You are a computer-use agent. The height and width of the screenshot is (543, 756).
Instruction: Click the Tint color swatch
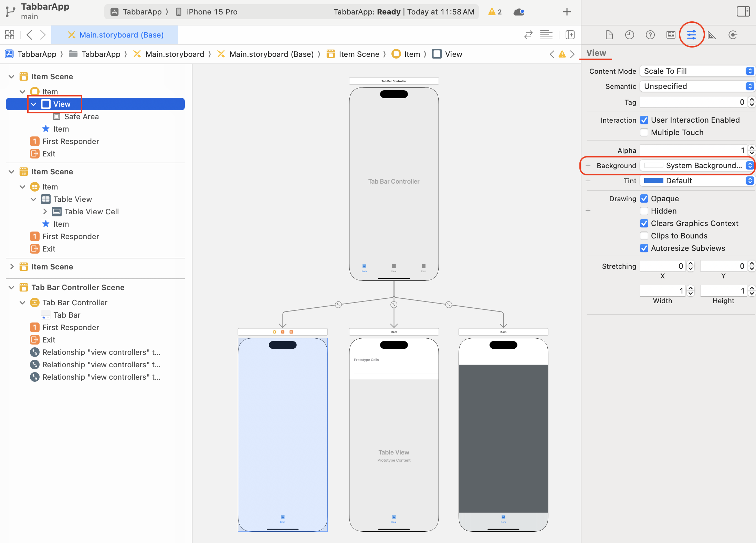653,181
